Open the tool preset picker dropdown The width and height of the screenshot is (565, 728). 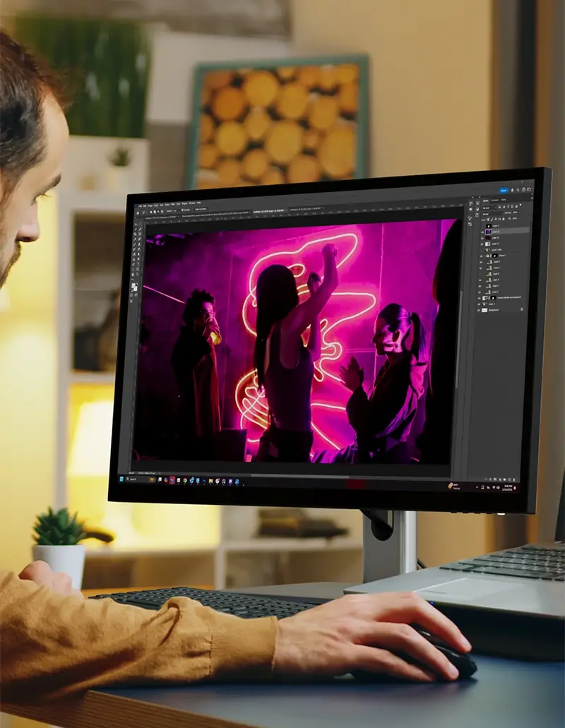(143, 212)
